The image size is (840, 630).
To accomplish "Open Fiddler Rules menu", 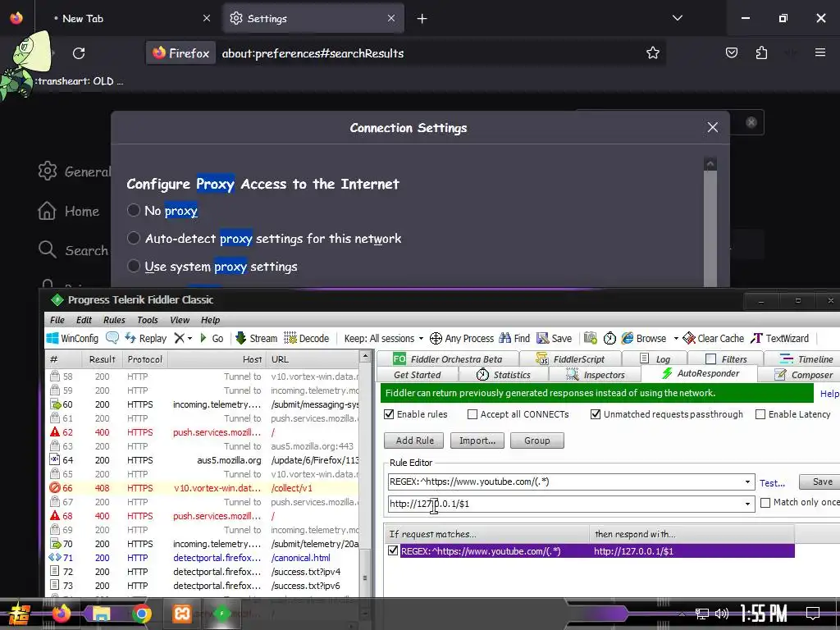I will [114, 320].
